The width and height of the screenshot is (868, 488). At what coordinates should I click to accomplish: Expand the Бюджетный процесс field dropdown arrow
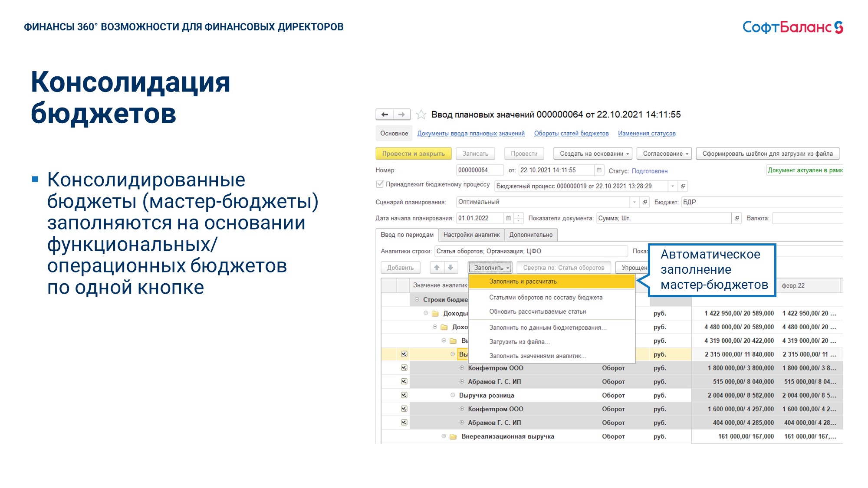pyautogui.click(x=673, y=186)
